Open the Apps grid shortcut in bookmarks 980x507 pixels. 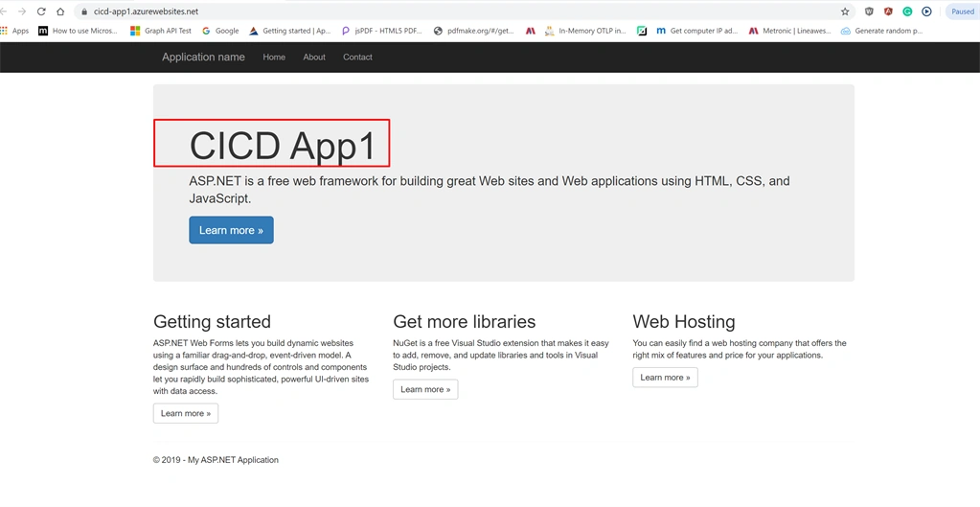15,31
